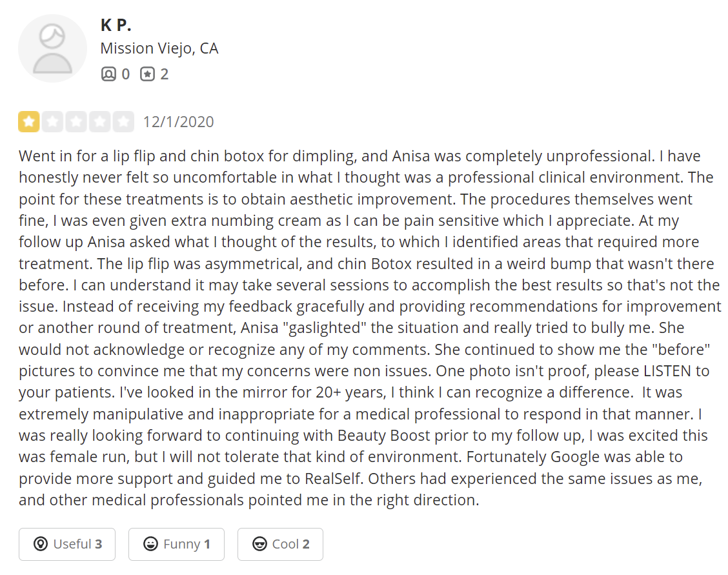This screenshot has width=728, height=575.
Task: Click the filled yellow first rating star
Action: click(x=28, y=122)
